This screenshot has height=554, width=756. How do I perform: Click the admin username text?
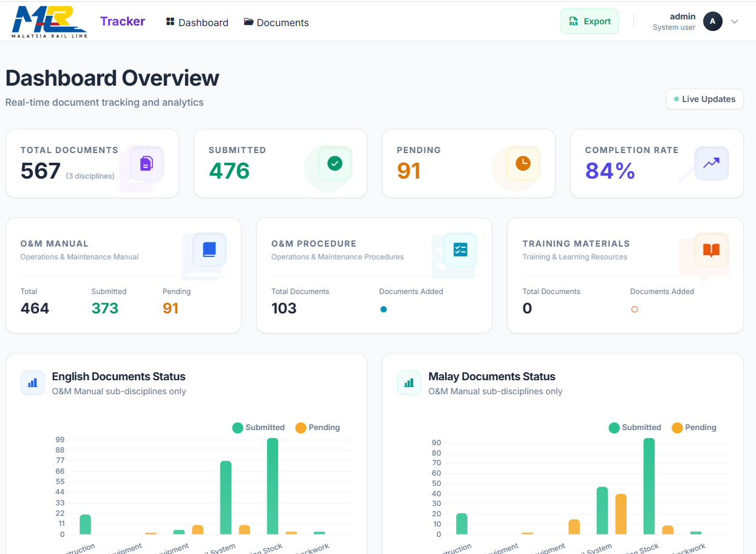[683, 16]
